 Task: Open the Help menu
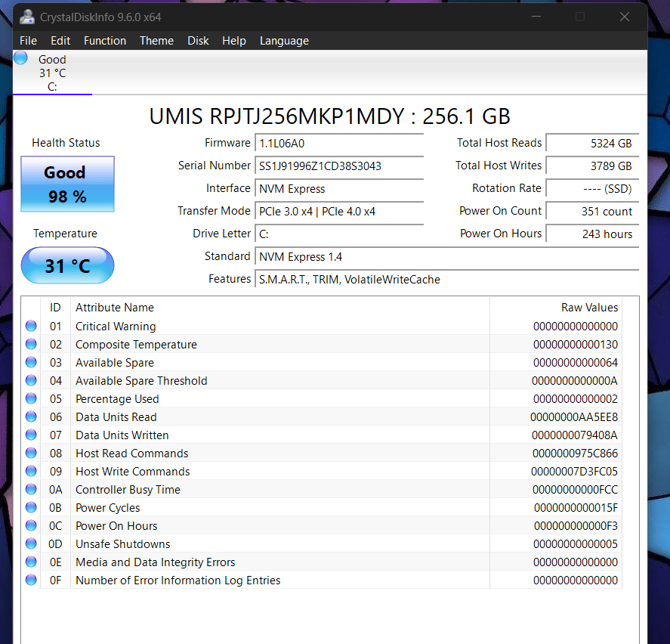click(x=233, y=41)
